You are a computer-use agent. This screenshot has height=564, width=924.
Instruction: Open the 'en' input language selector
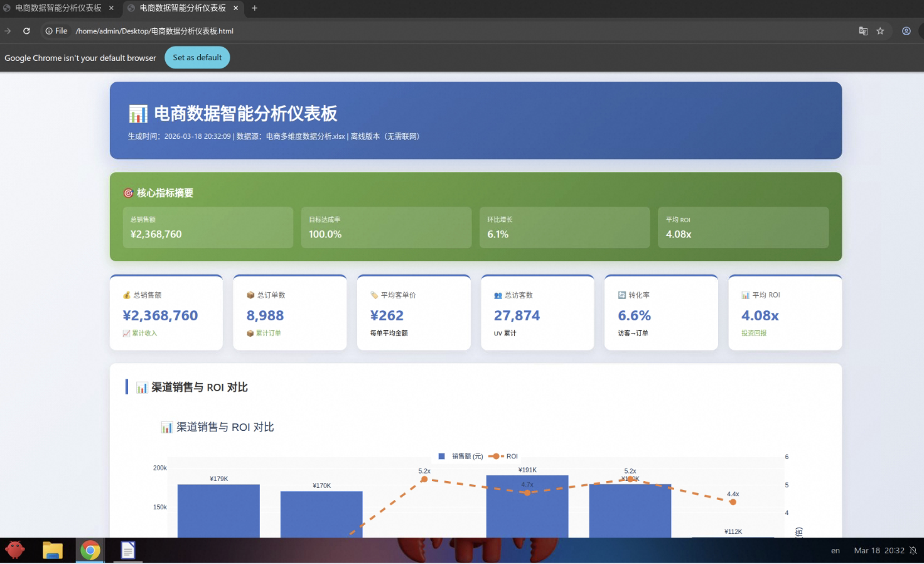click(x=835, y=551)
